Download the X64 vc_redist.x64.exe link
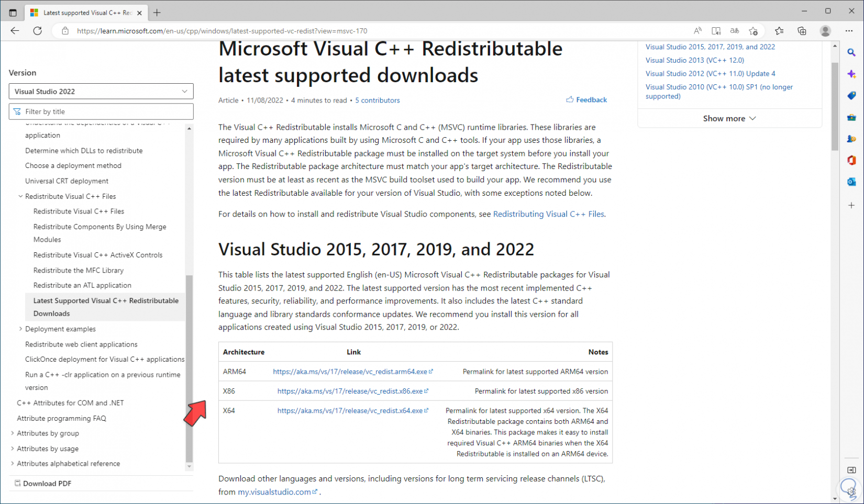 coord(353,410)
